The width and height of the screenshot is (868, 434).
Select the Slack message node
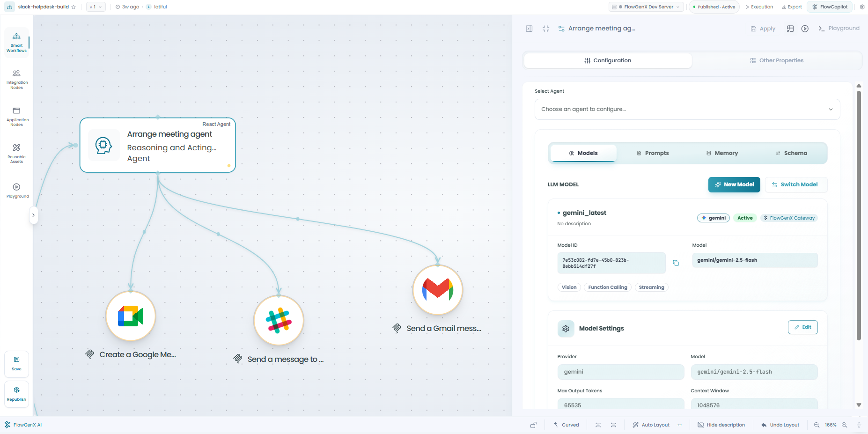[x=279, y=321]
